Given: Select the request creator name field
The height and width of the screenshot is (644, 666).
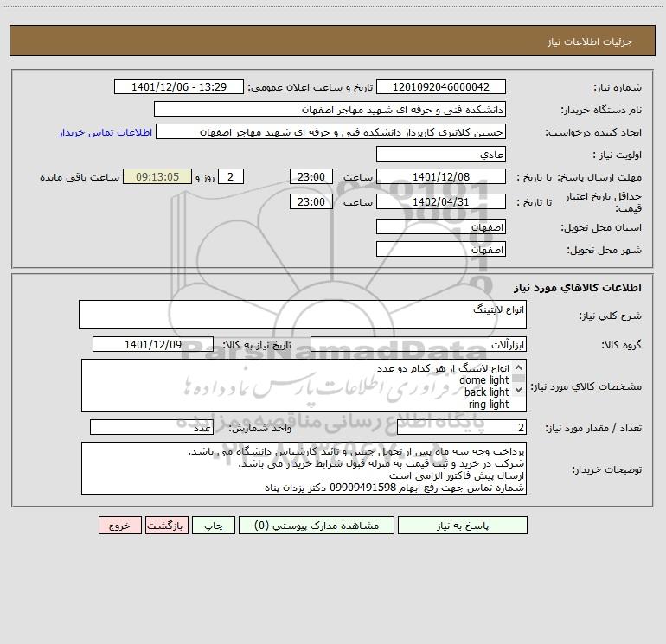Looking at the screenshot, I should (x=331, y=131).
